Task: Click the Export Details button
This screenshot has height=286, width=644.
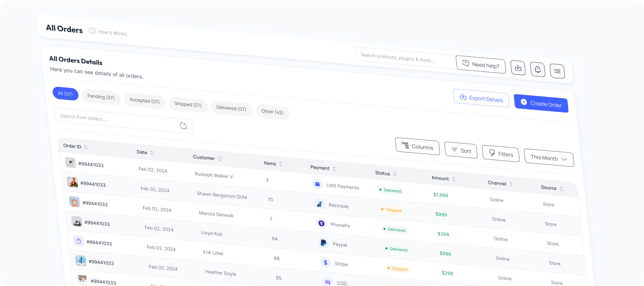Action: [x=481, y=98]
